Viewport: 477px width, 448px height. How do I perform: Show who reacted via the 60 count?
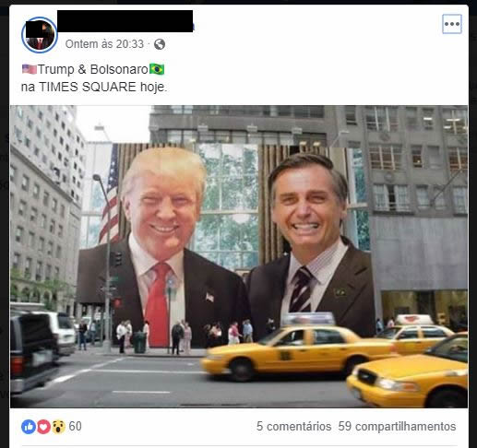tap(75, 427)
